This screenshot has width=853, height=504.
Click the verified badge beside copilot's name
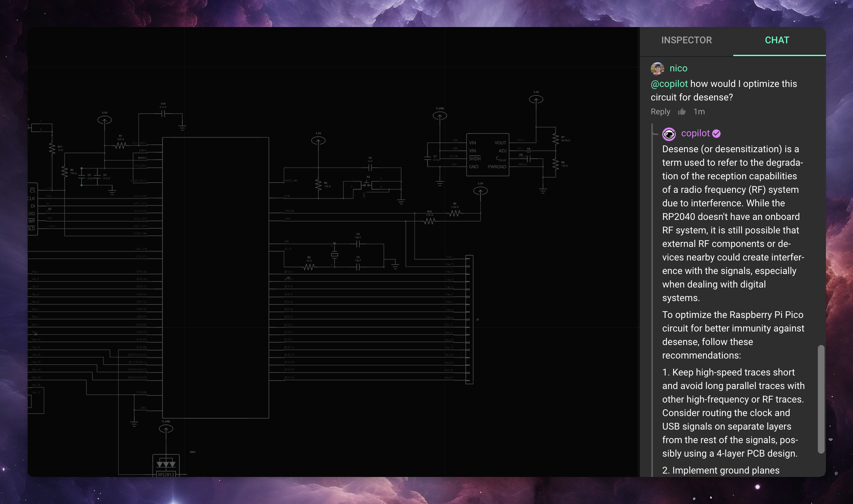(x=717, y=134)
